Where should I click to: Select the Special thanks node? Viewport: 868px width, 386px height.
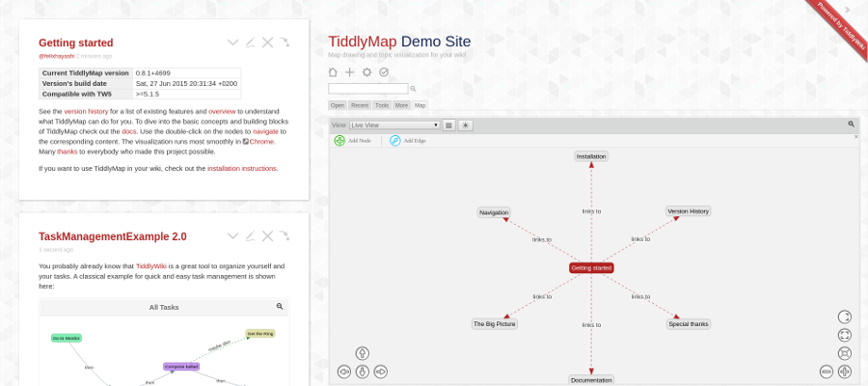coord(688,324)
